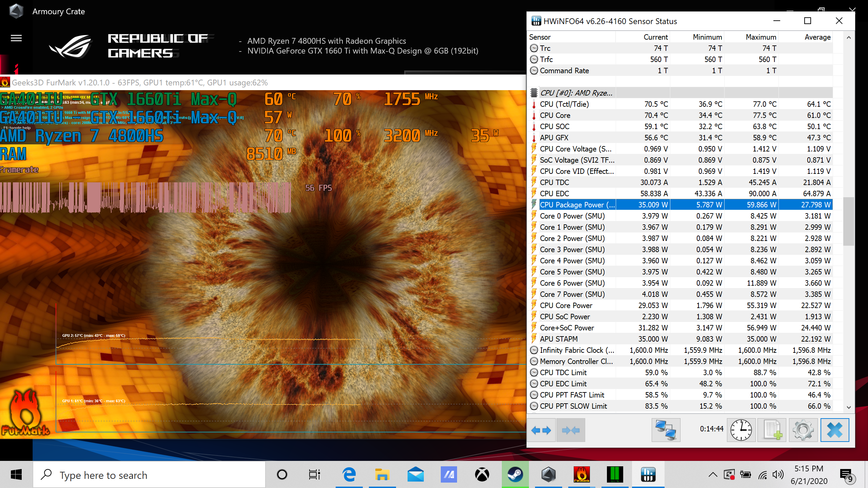Screen dimensions: 868x488
Task: Close HWiNFO sensors with blue X button
Action: tap(835, 430)
